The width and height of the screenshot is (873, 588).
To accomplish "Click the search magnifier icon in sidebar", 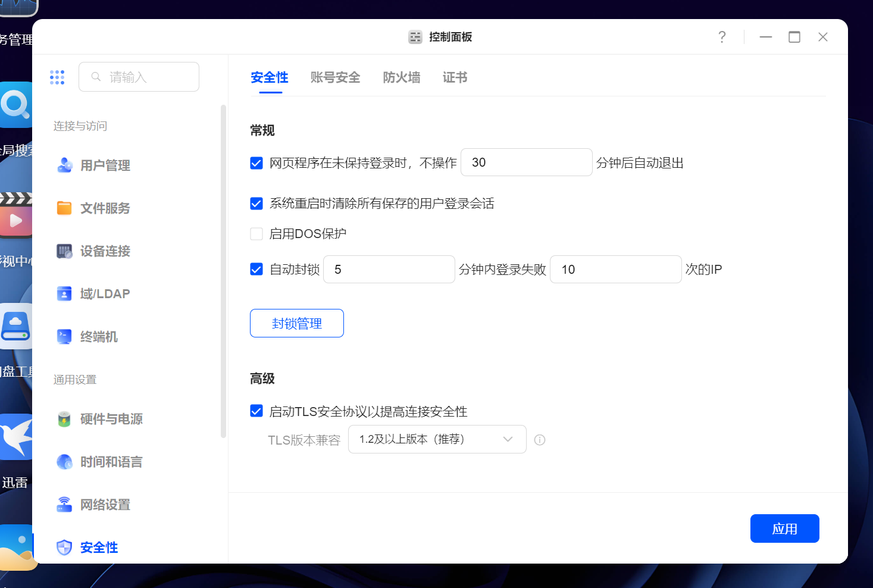I will point(96,77).
